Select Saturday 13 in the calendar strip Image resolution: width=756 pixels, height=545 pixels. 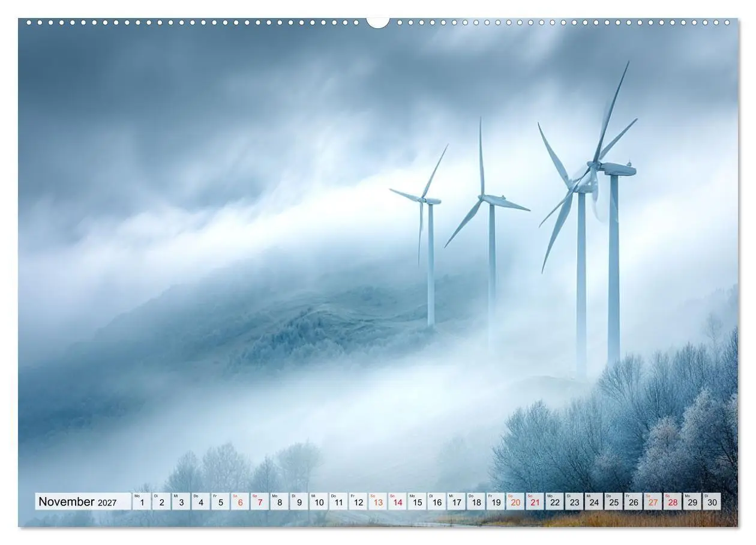coord(378,502)
